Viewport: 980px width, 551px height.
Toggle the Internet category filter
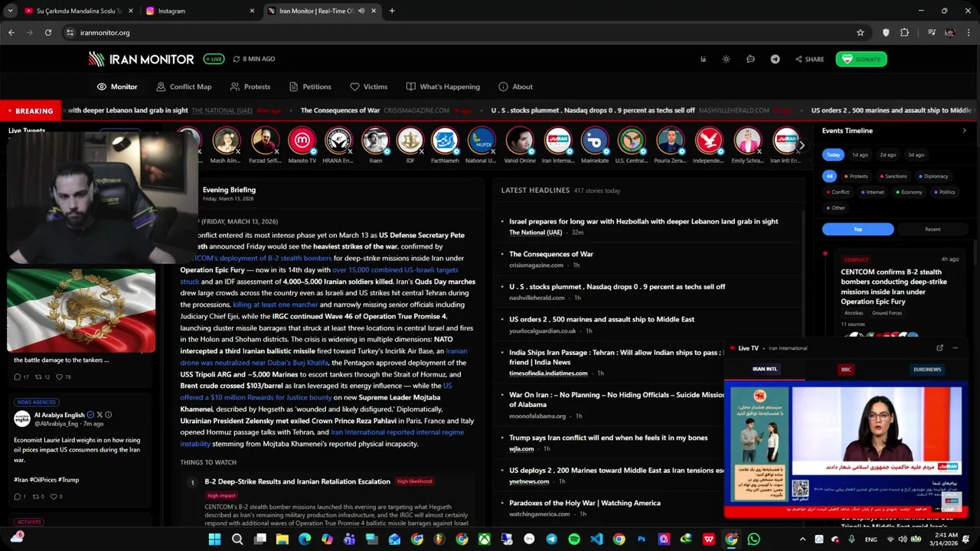873,192
